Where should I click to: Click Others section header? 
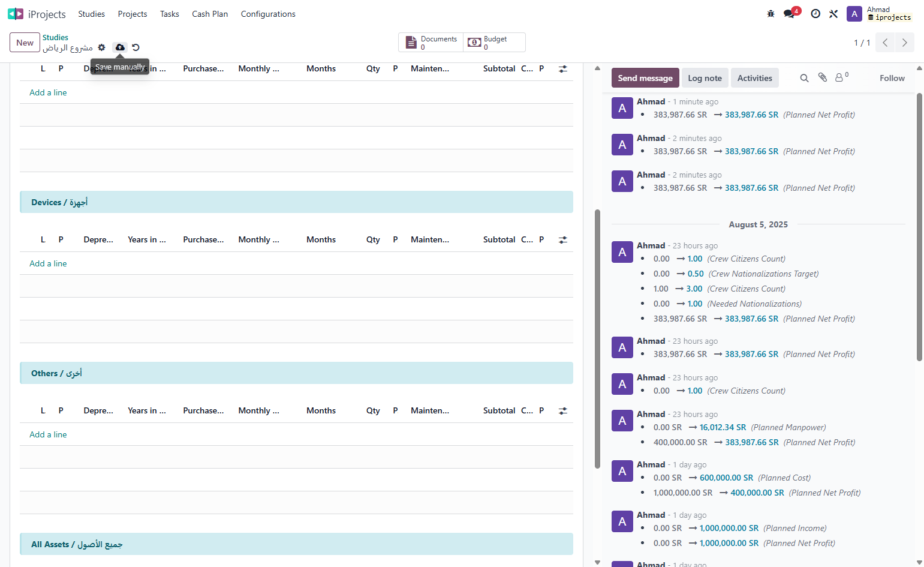[x=296, y=373]
